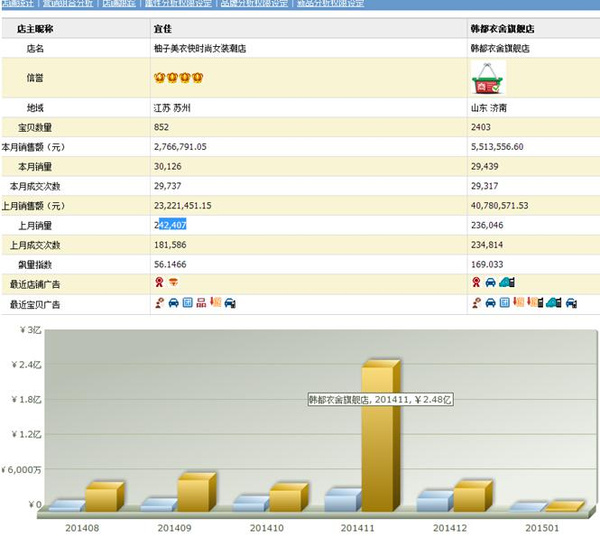Click the gold 201501 bar in chart
This screenshot has width=600, height=537.
pos(565,506)
